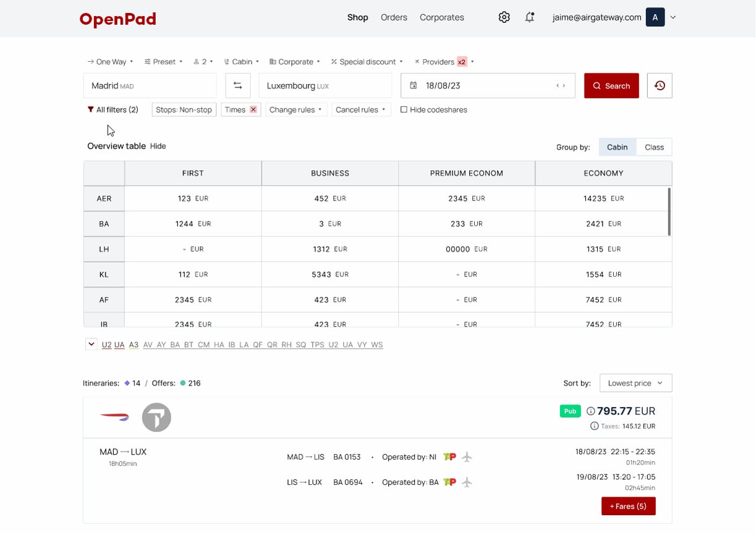The image size is (756, 535).
Task: Click TAP logo on MAD to LIS segment
Action: click(x=449, y=457)
